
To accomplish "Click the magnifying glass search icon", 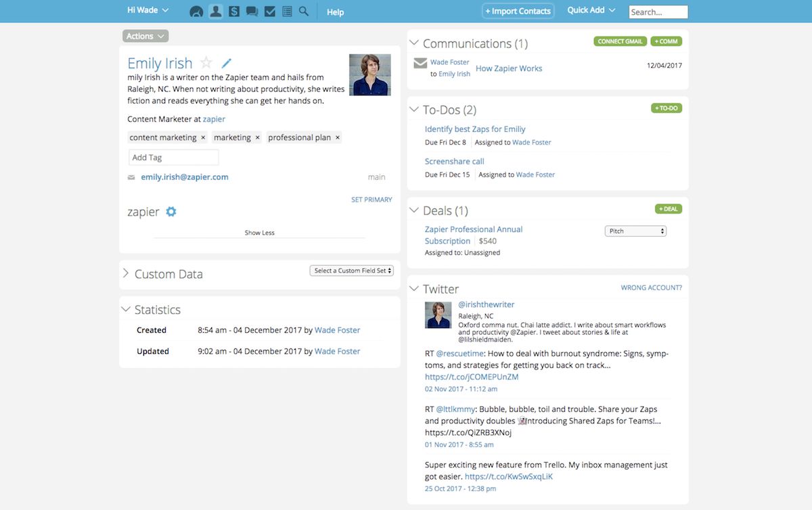I will (304, 11).
